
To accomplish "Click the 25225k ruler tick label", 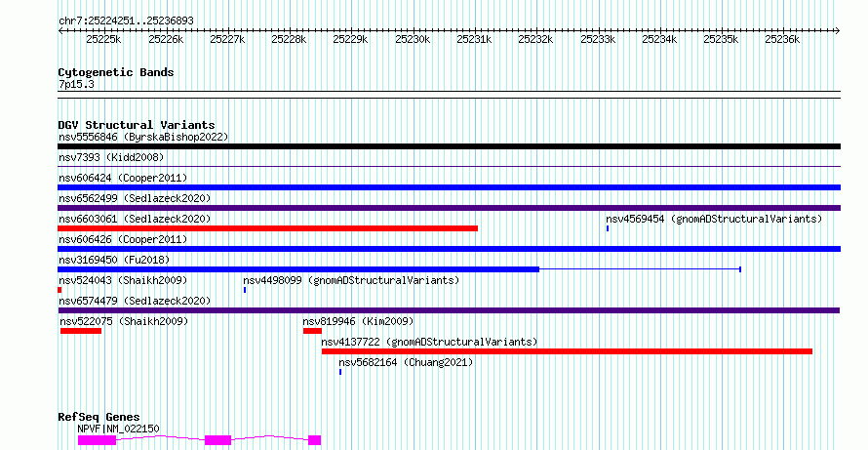I will click(x=103, y=40).
